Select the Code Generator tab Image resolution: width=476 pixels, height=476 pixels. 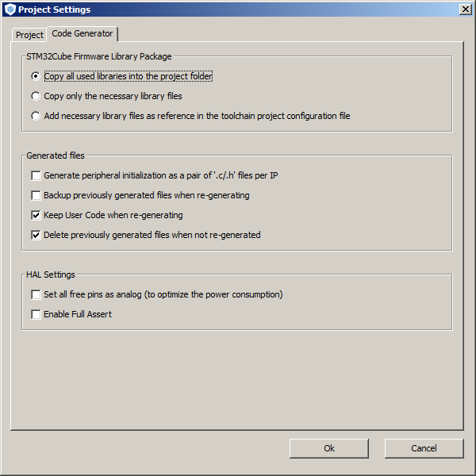coord(83,33)
